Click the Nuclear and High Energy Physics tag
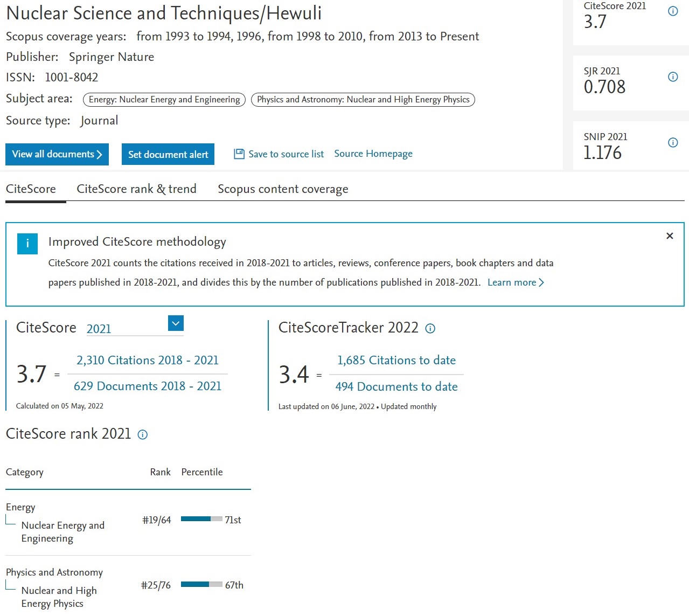 pyautogui.click(x=363, y=100)
